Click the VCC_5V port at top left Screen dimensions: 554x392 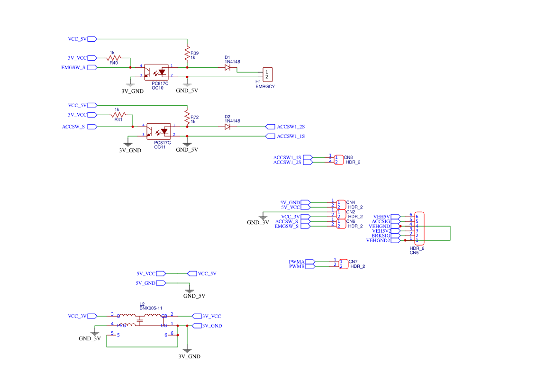(x=92, y=39)
